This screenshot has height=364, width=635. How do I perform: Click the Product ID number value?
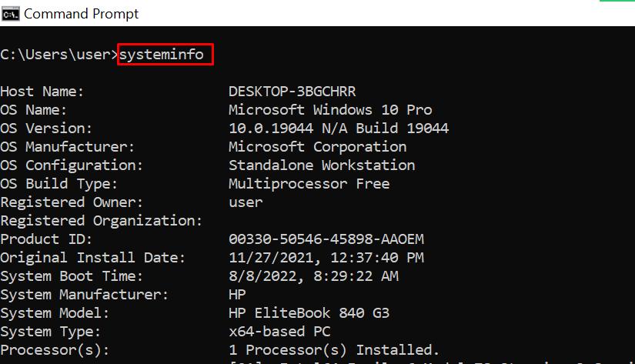[326, 239]
